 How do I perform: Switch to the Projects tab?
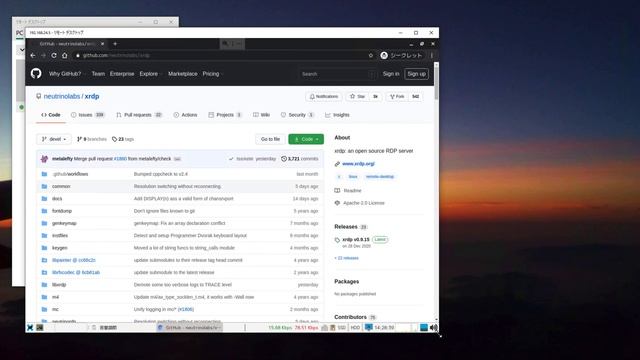click(x=225, y=115)
